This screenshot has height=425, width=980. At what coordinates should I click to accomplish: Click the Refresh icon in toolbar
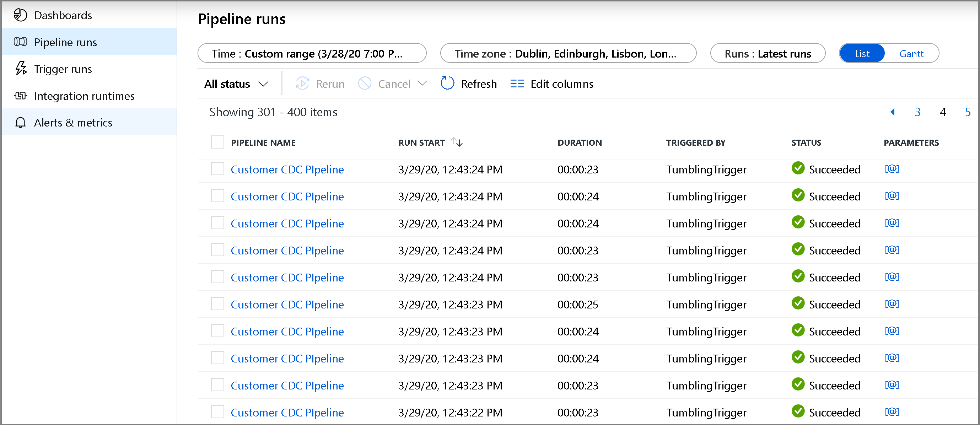[x=446, y=84]
